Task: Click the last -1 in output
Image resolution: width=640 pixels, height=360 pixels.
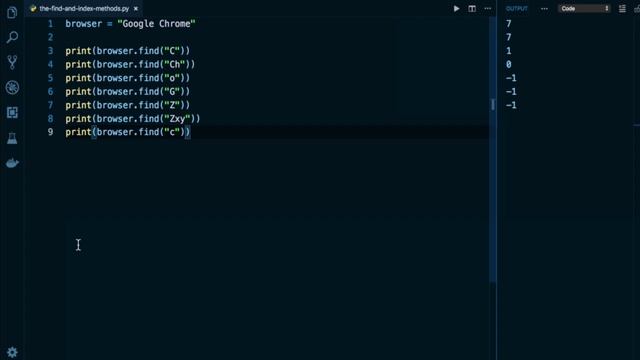Action: click(x=511, y=105)
